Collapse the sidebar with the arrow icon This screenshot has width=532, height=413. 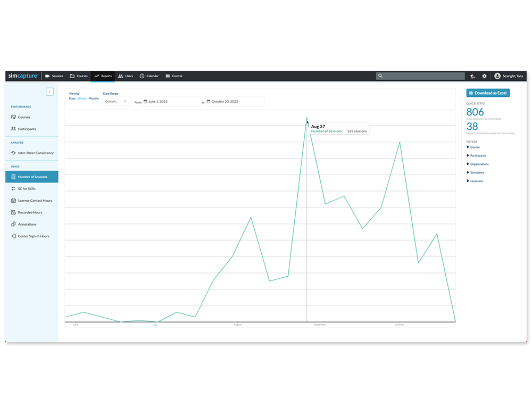coord(49,92)
